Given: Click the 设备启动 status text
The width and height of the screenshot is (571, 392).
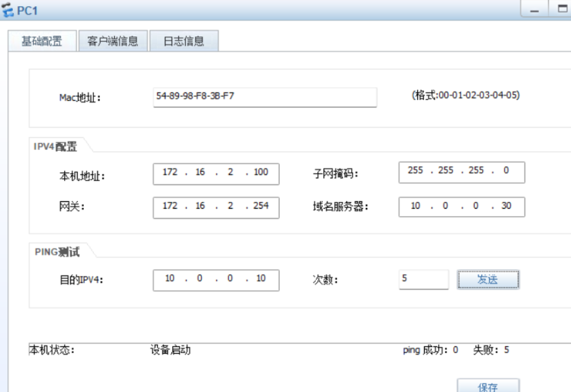Looking at the screenshot, I should [170, 350].
